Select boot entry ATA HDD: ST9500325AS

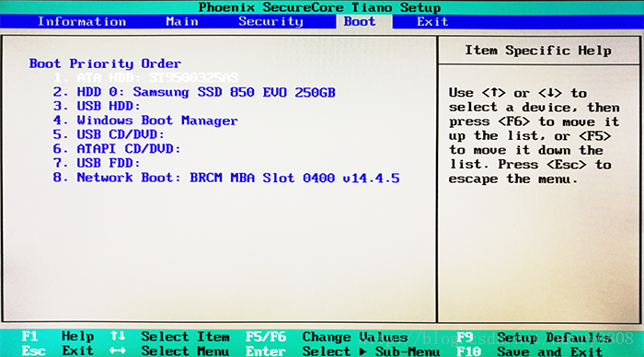point(145,77)
